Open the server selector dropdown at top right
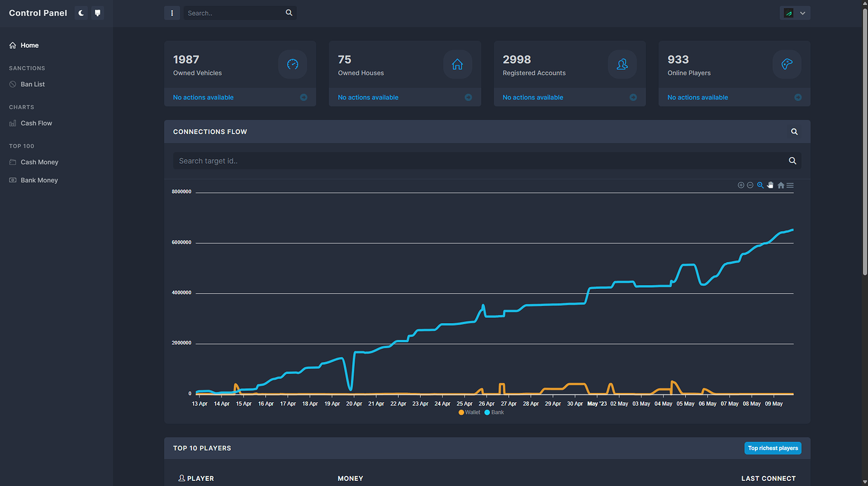 tap(803, 12)
